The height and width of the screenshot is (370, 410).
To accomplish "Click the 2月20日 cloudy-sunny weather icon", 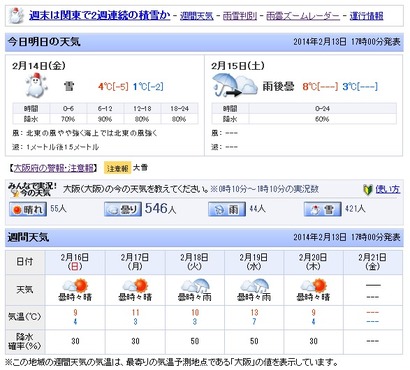I will [x=313, y=286].
